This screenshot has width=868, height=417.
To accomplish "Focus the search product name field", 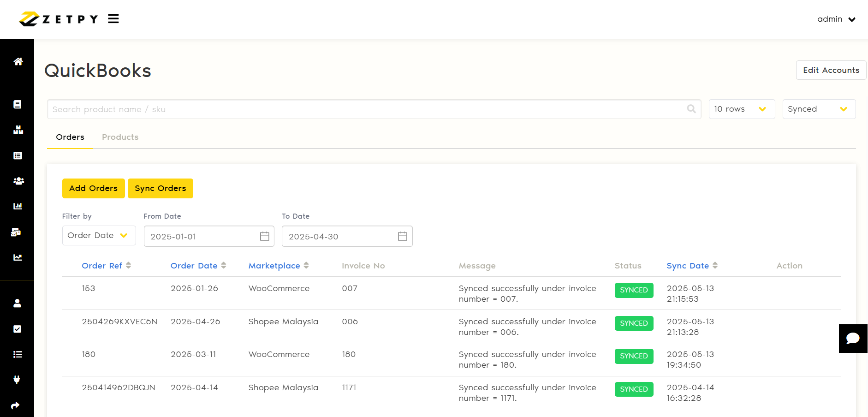I will pyautogui.click(x=374, y=109).
